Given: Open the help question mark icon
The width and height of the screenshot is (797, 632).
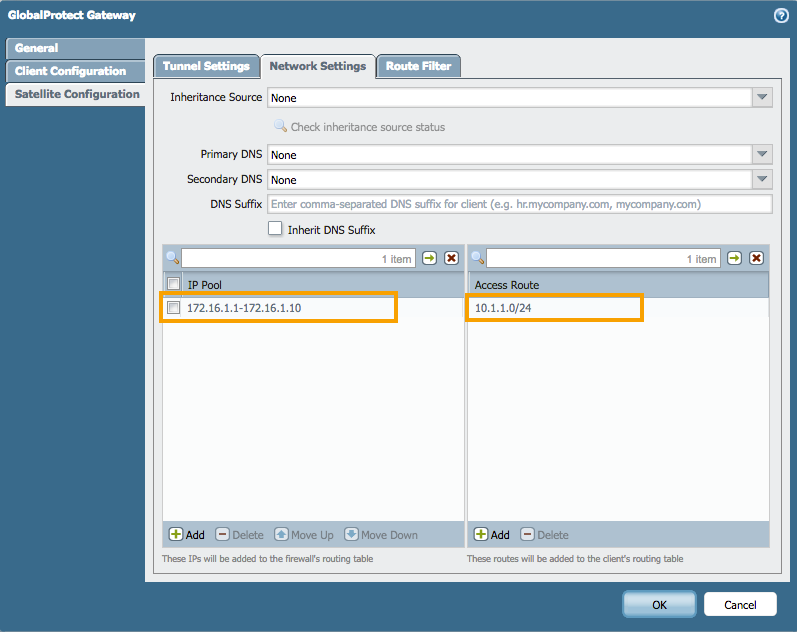Looking at the screenshot, I should (781, 16).
